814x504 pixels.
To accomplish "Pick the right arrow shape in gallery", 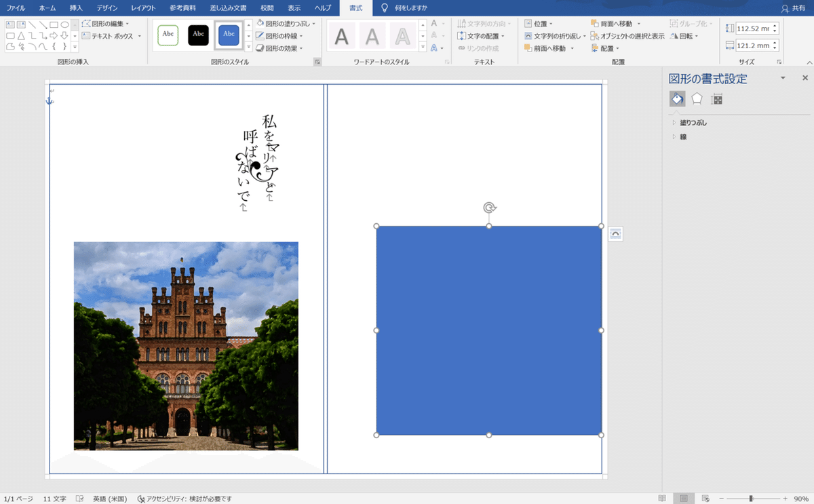I will pyautogui.click(x=54, y=35).
